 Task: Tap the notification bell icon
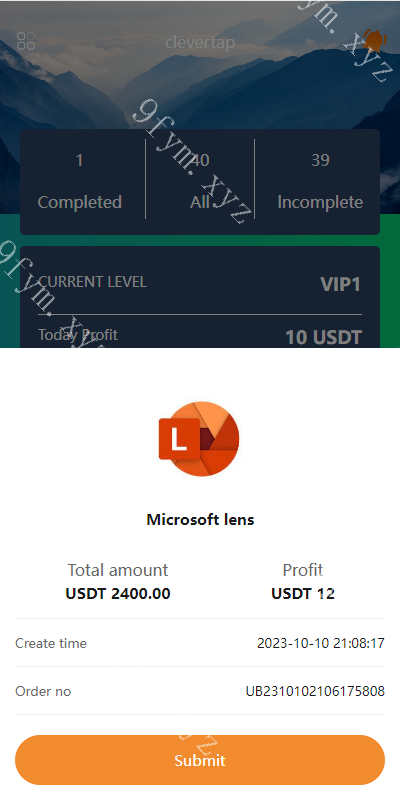tap(374, 40)
